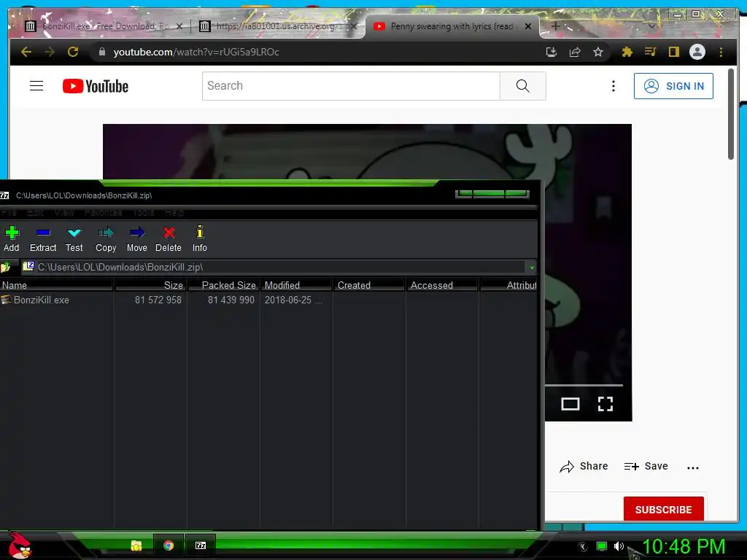The image size is (747, 560).
Task: Go up one folder level in 7-Zip
Action: [x=6, y=267]
